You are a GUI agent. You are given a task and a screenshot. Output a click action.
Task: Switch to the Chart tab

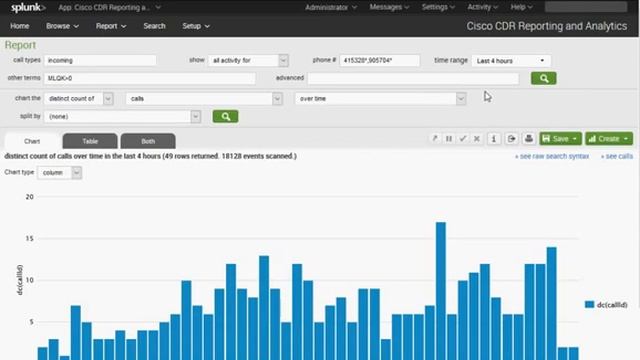32,141
